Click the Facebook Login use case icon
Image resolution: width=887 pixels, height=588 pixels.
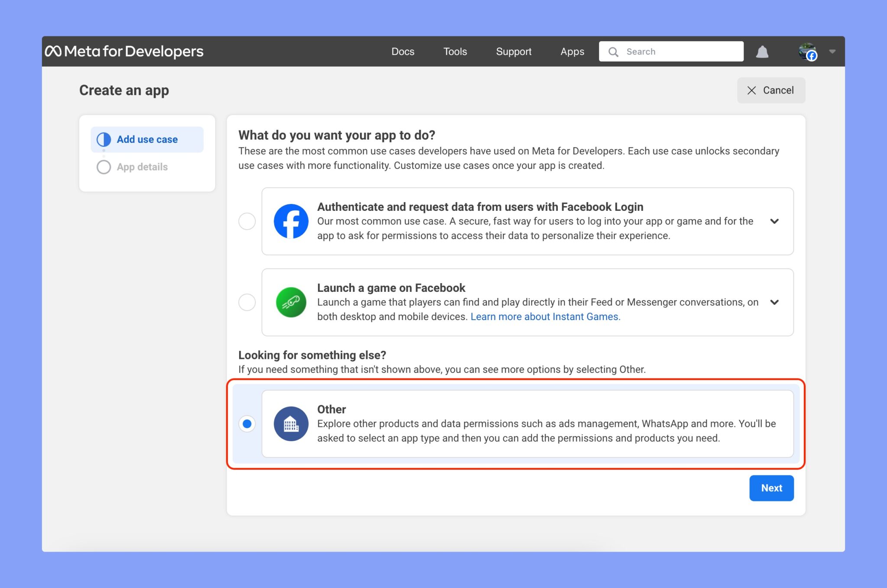291,221
